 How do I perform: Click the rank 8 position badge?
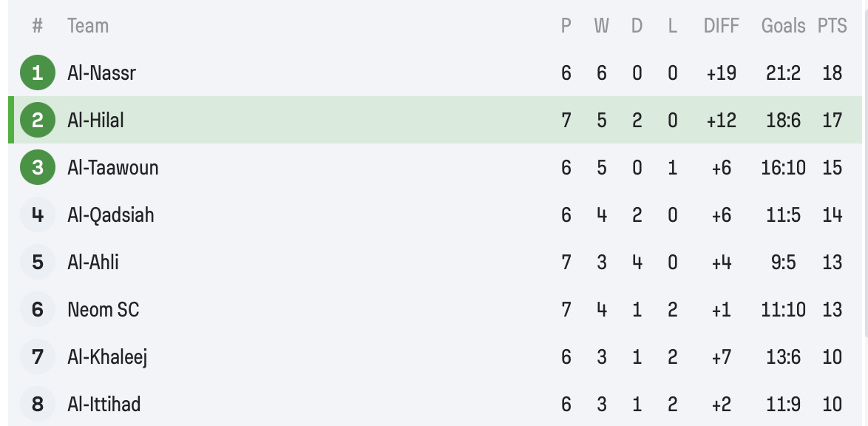click(38, 405)
